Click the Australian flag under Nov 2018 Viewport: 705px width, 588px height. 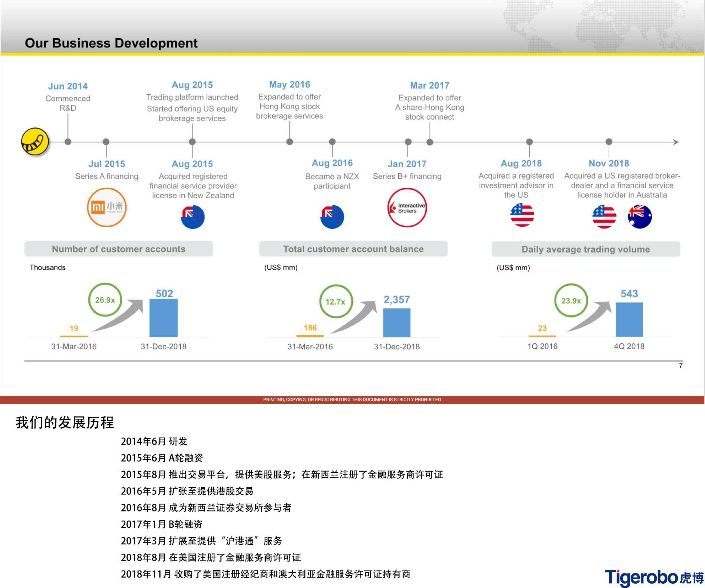coord(640,217)
